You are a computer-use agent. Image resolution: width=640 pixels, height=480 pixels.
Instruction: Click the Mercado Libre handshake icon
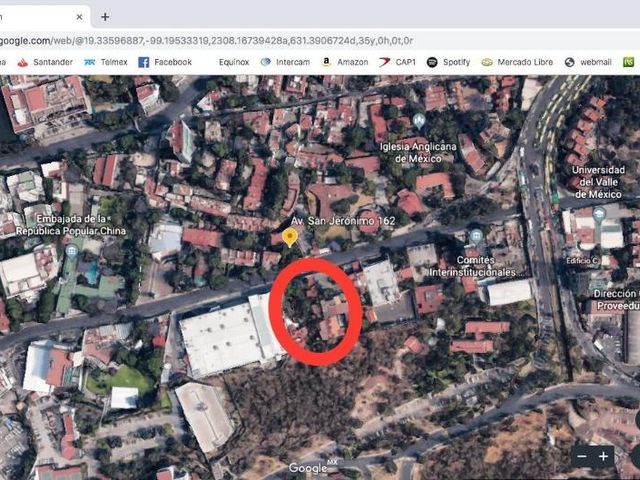pyautogui.click(x=487, y=62)
